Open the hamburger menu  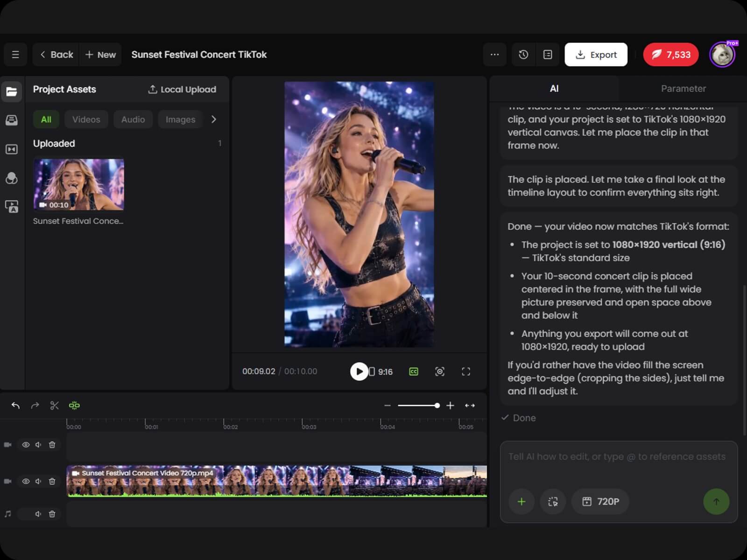tap(15, 55)
